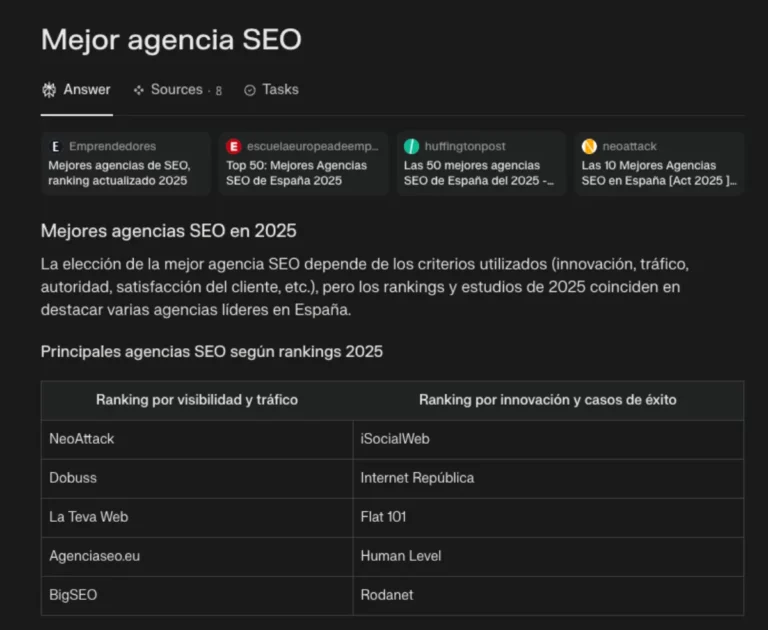This screenshot has width=768, height=630.
Task: Select the Agenciaseo.eu table cell
Action: tap(197, 557)
